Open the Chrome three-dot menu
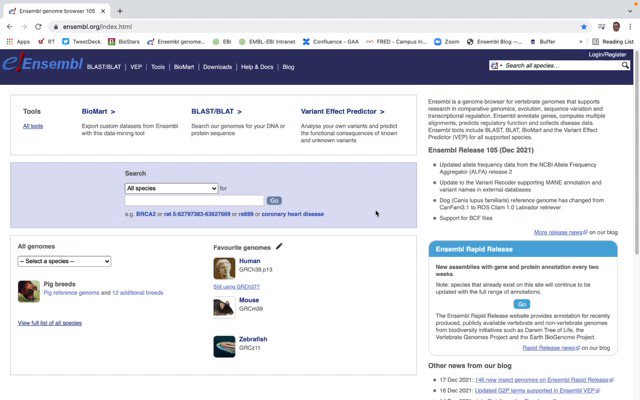 click(x=630, y=27)
